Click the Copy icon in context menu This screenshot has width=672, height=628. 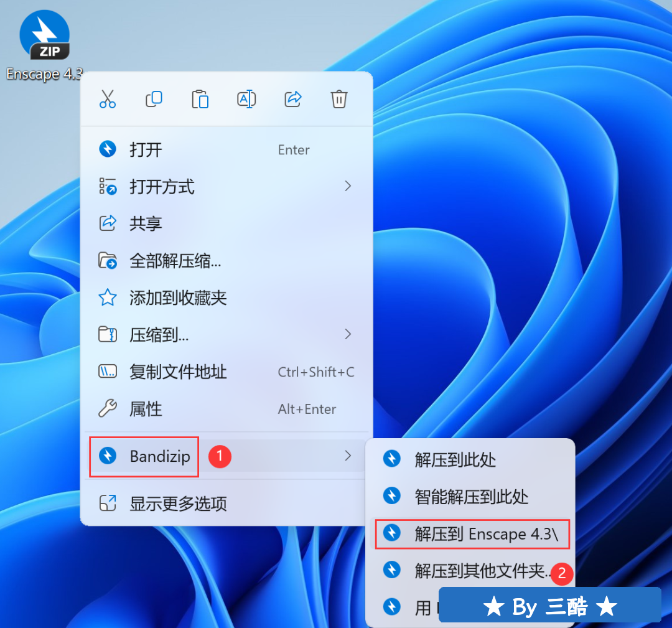click(154, 99)
